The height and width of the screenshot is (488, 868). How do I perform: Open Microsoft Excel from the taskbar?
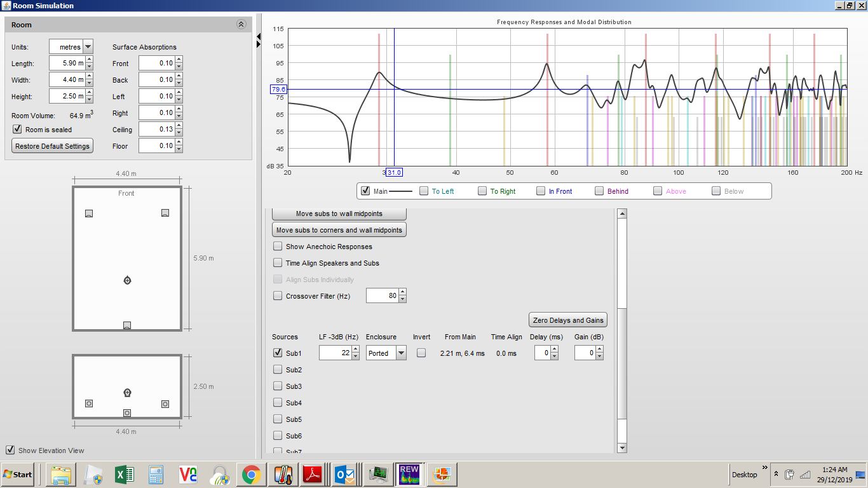[124, 474]
